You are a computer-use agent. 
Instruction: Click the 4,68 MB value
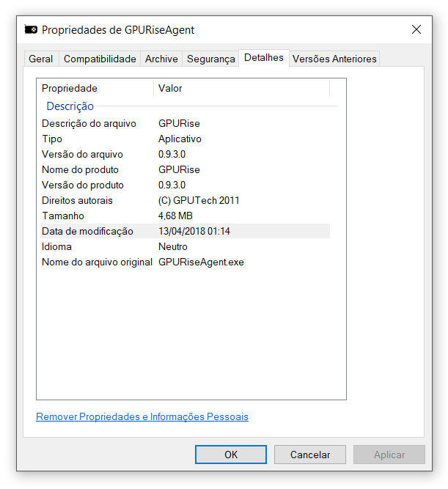tap(175, 216)
